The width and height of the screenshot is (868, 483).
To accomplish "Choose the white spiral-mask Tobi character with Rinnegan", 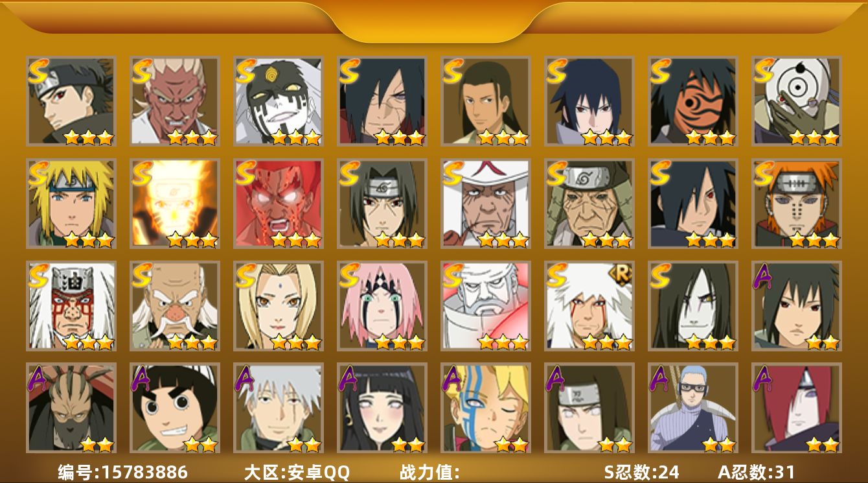I will pos(797,100).
